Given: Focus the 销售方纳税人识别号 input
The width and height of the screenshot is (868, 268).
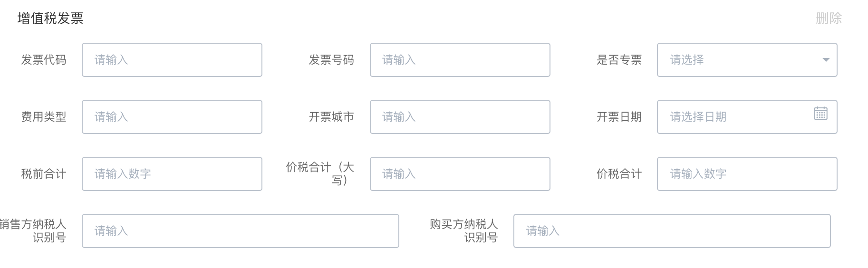Looking at the screenshot, I should click(240, 231).
